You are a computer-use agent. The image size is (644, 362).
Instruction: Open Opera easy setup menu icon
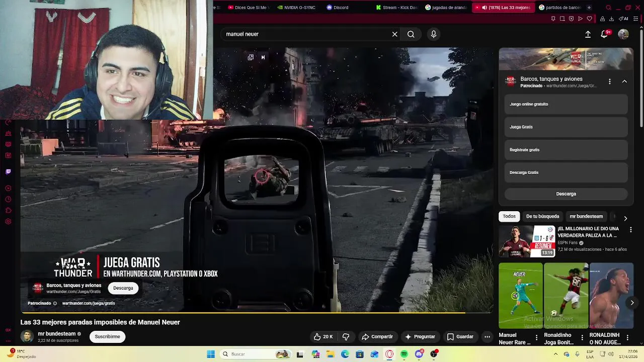coord(636,19)
